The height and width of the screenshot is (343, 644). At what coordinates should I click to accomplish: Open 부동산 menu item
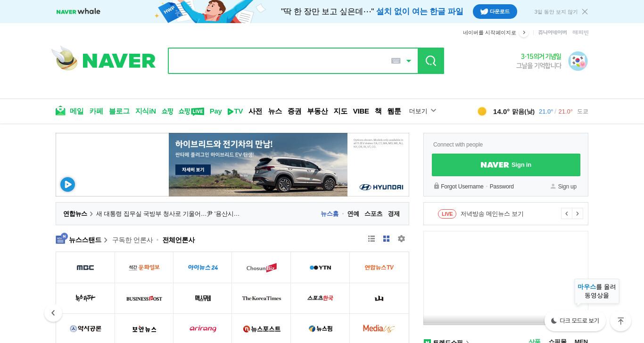click(x=318, y=111)
